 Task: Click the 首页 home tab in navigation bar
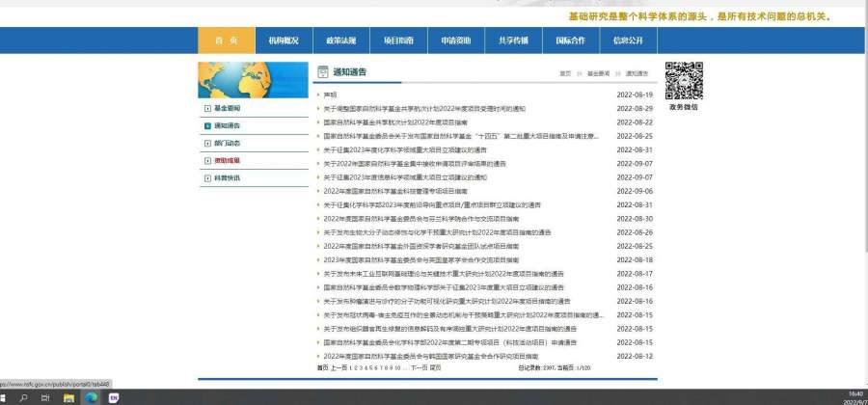[227, 40]
